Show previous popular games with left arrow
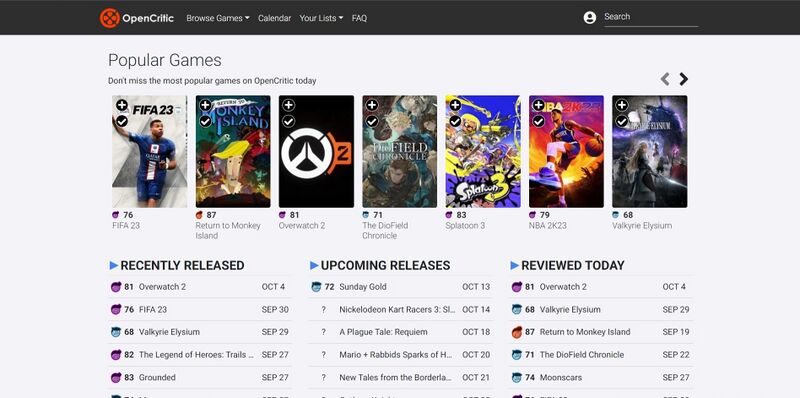The width and height of the screenshot is (800, 398). tap(665, 79)
